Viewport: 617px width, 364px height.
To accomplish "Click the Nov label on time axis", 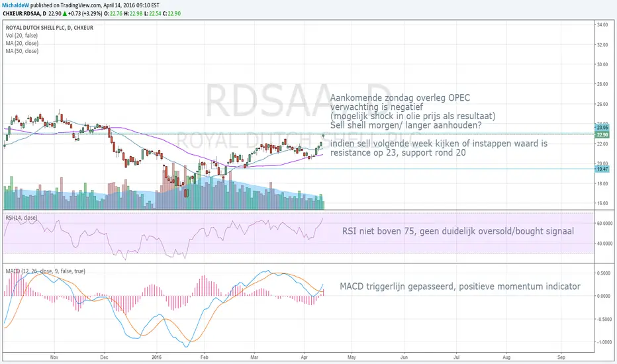I will pyautogui.click(x=54, y=357).
